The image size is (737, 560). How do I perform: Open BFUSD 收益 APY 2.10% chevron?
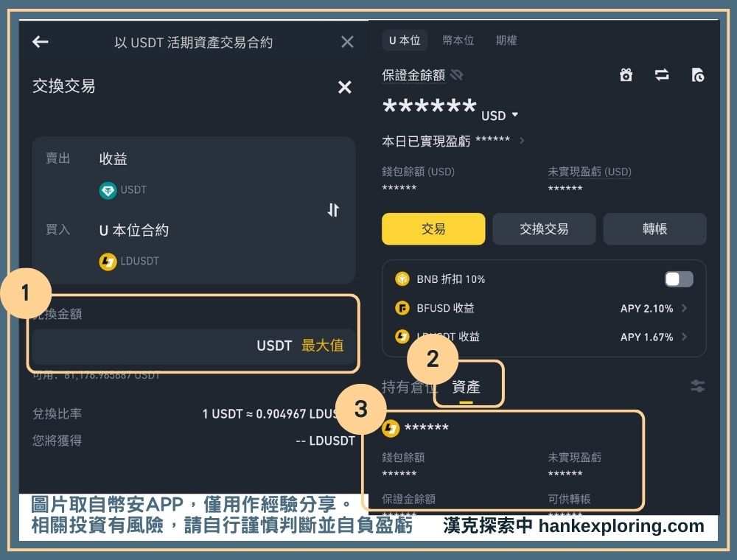(685, 308)
